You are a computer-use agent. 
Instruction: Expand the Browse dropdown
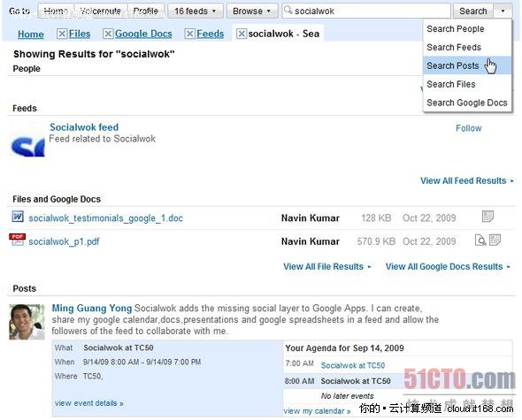click(x=251, y=11)
